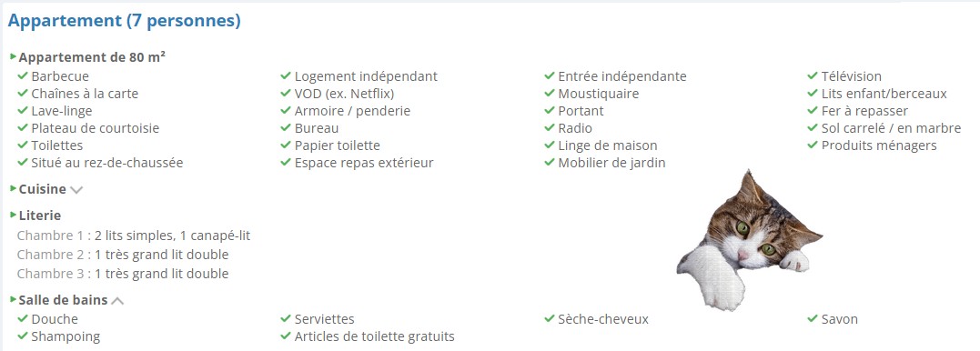Click the Lits enfant/berceaux item

[x=884, y=94]
